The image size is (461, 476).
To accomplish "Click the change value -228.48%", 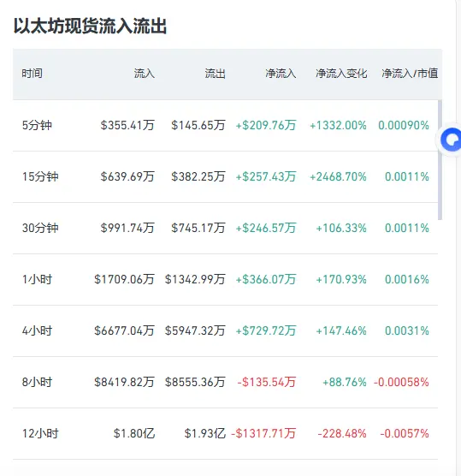I will point(342,433).
